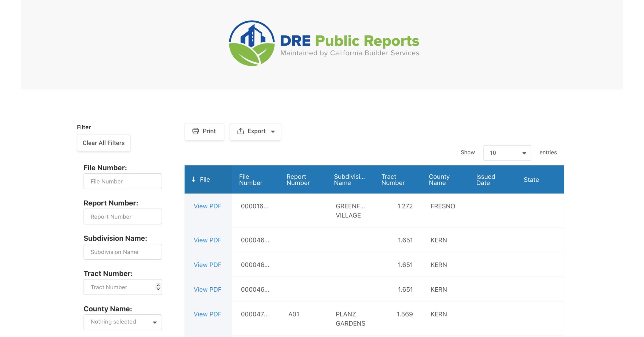644x337 pixels.
Task: Sort by the State column header
Action: pos(531,180)
